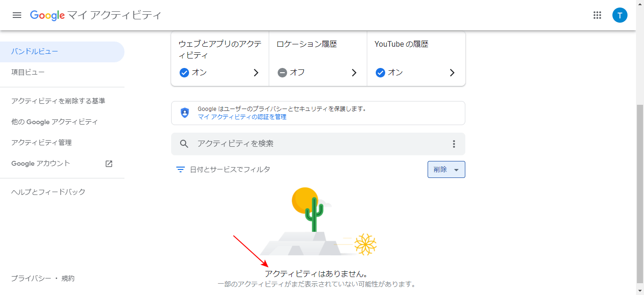Image resolution: width=644 pixels, height=295 pixels.
Task: Go to アクティビティ管理
Action: click(x=62, y=143)
